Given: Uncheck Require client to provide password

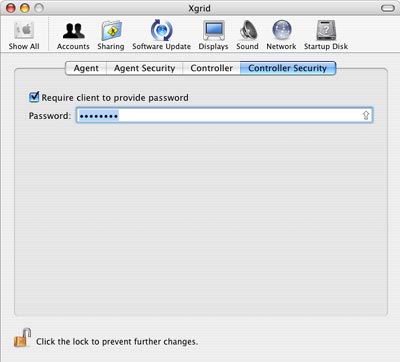Looking at the screenshot, I should (34, 97).
